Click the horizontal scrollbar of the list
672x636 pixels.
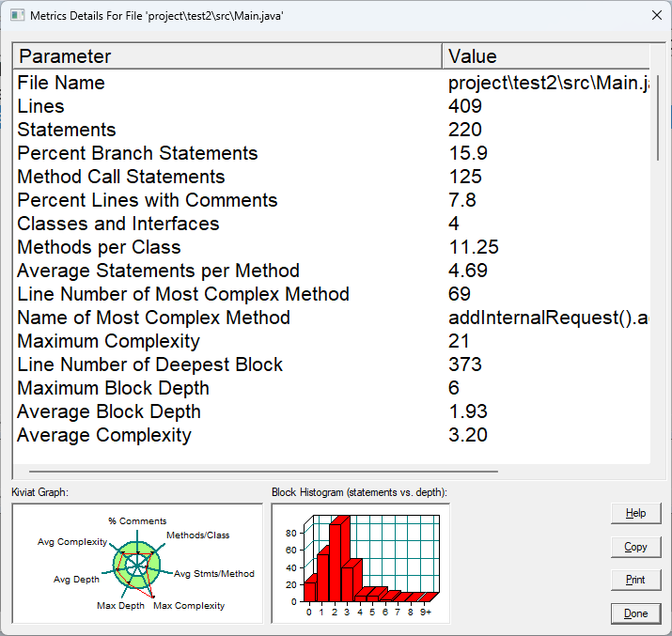coord(263,472)
